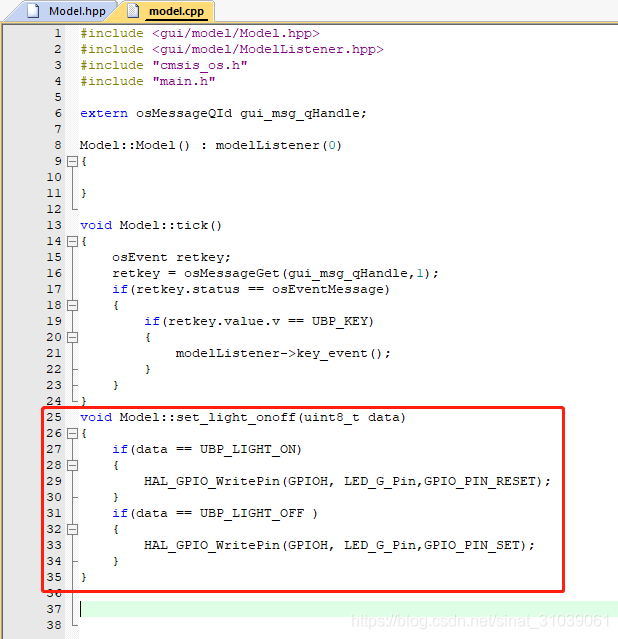
Task: Click <gui/model/Model.hpp> include path
Action: [x=236, y=33]
